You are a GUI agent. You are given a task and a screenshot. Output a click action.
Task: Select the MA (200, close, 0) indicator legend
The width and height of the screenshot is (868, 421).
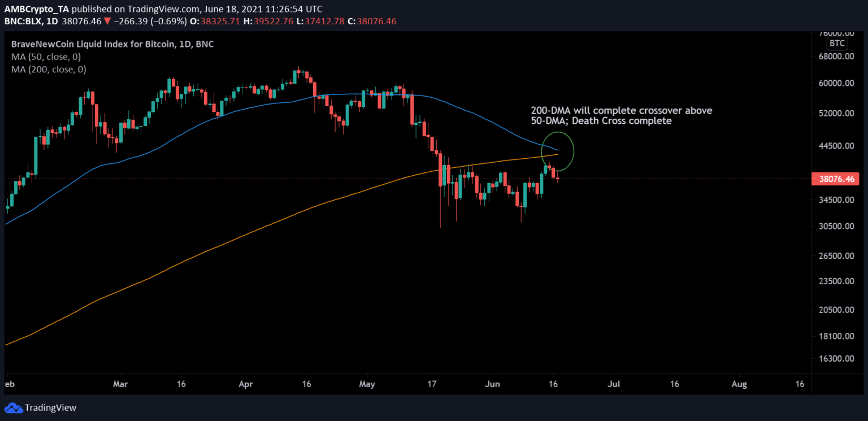coord(47,70)
